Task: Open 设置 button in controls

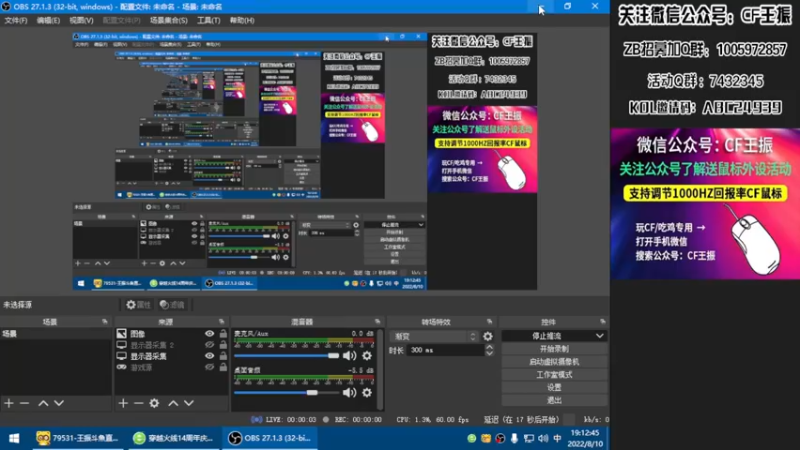Action: [554, 387]
